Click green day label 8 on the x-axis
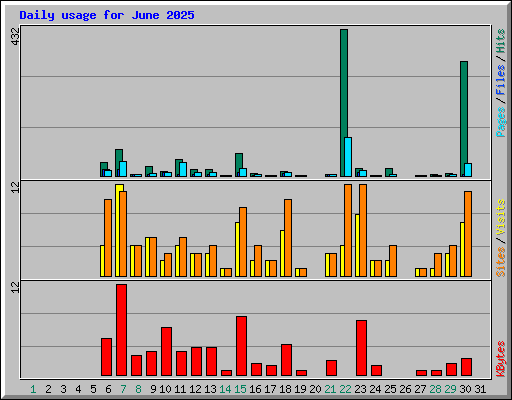The width and height of the screenshot is (512, 400). click(138, 389)
